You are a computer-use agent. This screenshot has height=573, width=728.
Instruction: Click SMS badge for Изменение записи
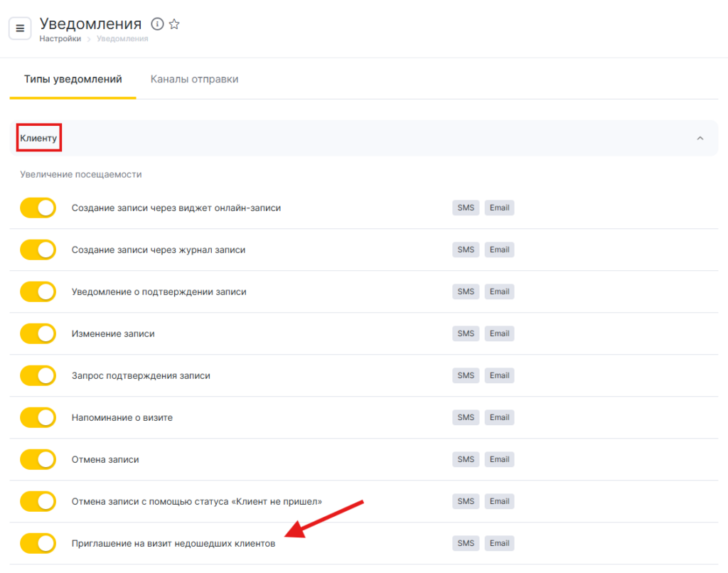(466, 333)
